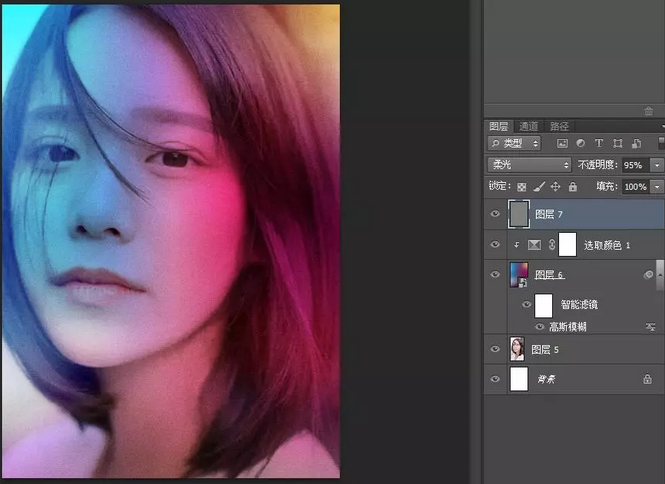
Task: Click the shape layer filter icon
Action: tap(617, 144)
